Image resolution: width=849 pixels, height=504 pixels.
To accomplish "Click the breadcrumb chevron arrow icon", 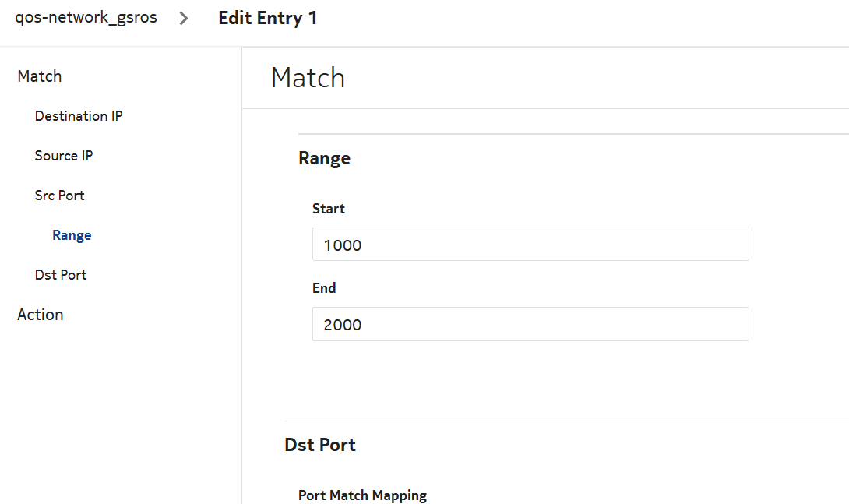I will click(184, 19).
